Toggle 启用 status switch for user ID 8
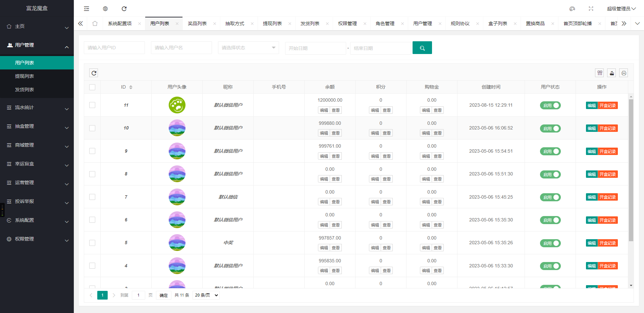This screenshot has width=644, height=313. pyautogui.click(x=550, y=174)
